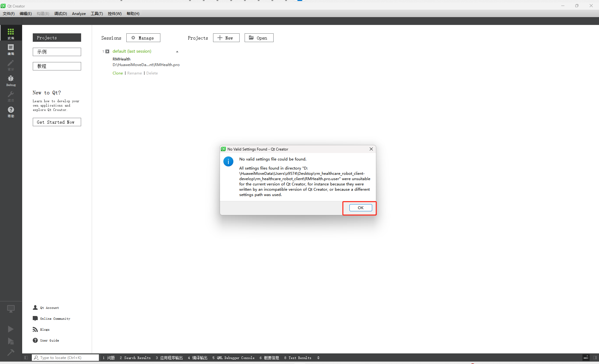Open Qt Account link
599x364 pixels.
tap(49, 308)
